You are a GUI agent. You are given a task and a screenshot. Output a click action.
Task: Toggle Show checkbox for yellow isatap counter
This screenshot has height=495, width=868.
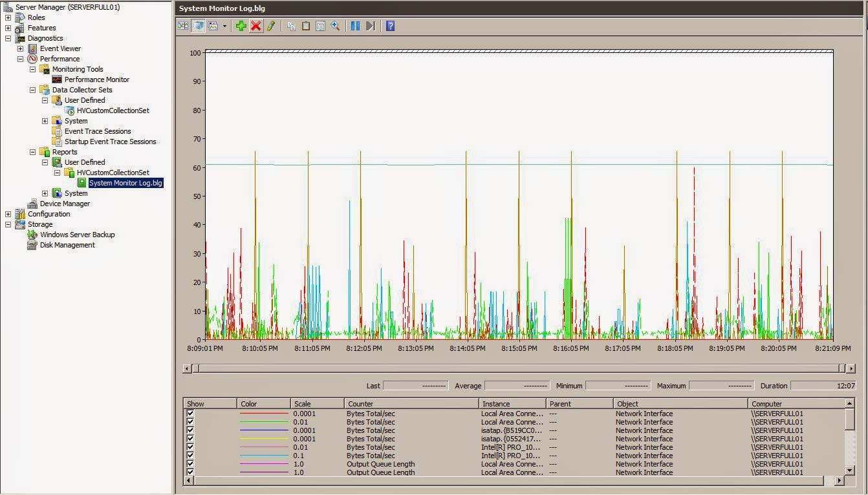(190, 439)
